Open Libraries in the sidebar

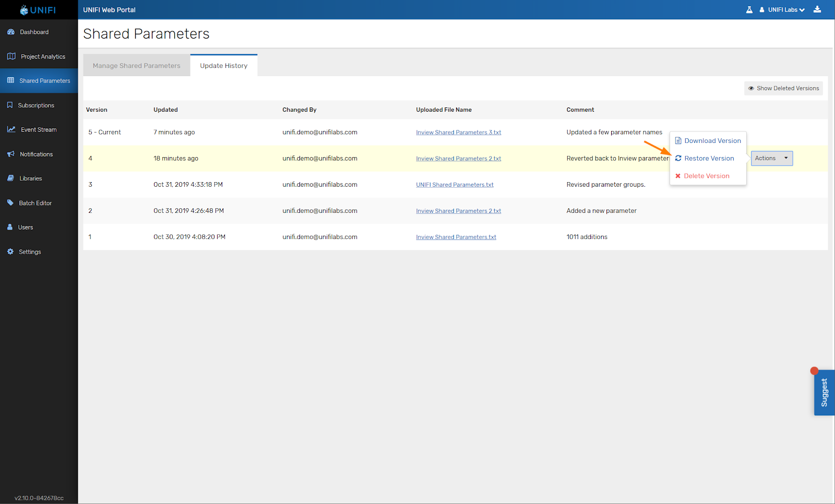30,178
